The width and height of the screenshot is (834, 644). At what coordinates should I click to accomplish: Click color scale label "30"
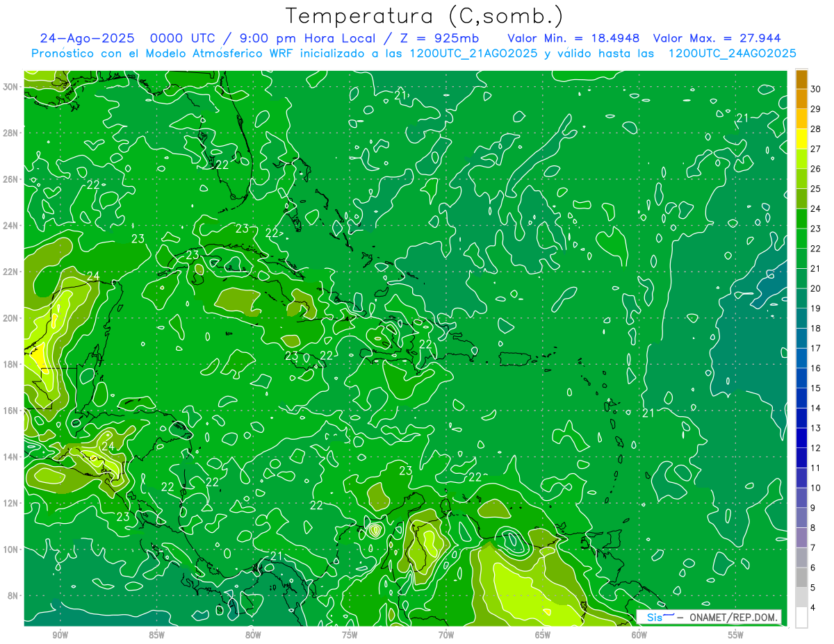[x=816, y=89]
